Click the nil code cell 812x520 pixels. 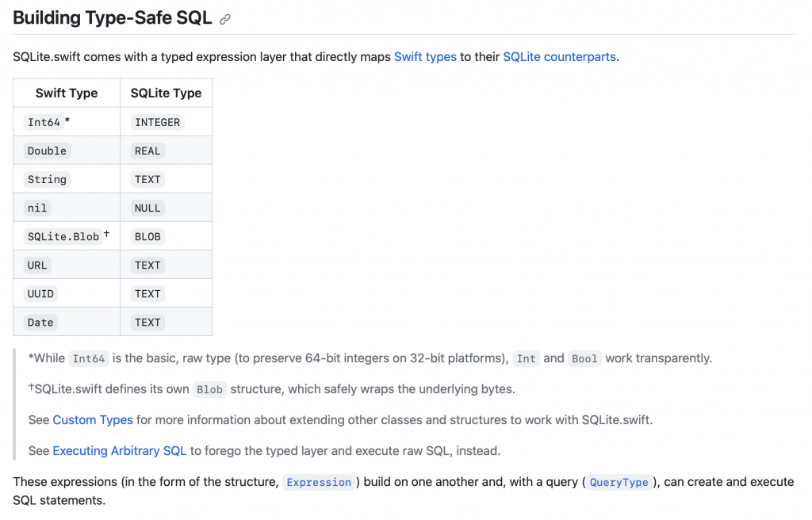click(x=37, y=208)
